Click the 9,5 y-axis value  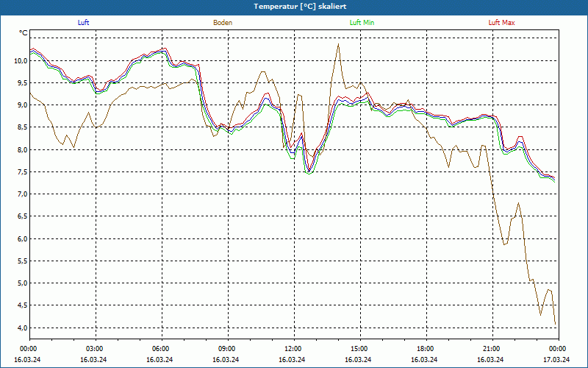click(x=23, y=83)
